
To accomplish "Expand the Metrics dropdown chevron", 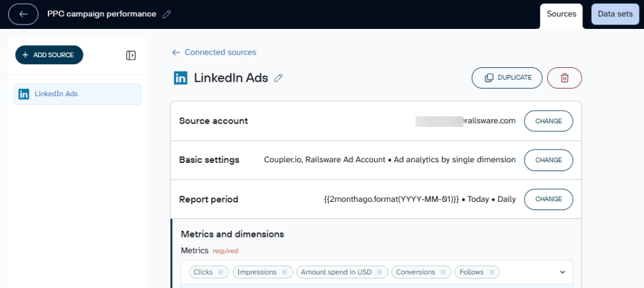I will coord(563,272).
